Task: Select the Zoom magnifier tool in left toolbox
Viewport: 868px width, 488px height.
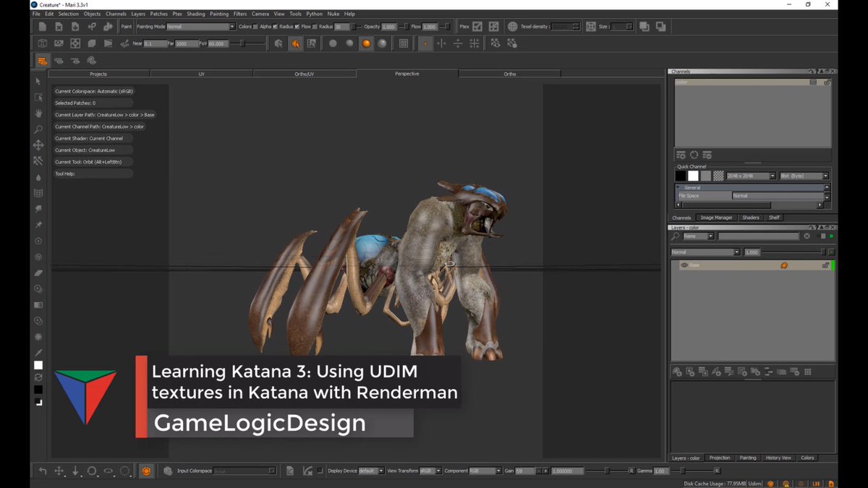Action: [x=38, y=129]
